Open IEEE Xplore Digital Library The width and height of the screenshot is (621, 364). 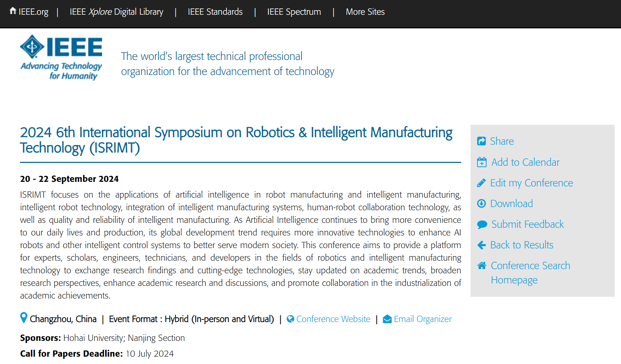pyautogui.click(x=116, y=12)
